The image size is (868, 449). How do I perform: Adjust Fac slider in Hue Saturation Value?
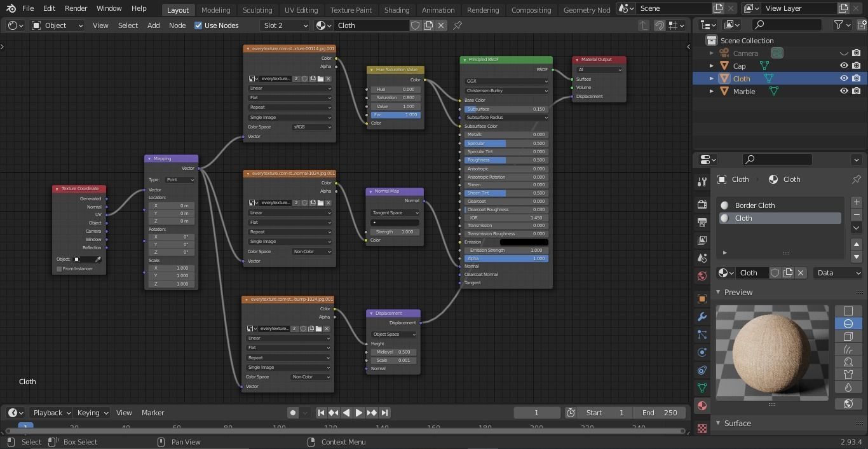click(x=395, y=115)
